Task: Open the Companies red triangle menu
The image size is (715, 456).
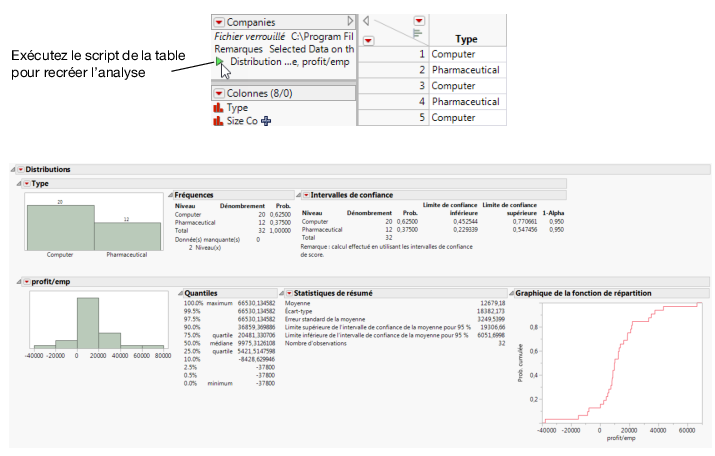Action: coord(219,22)
